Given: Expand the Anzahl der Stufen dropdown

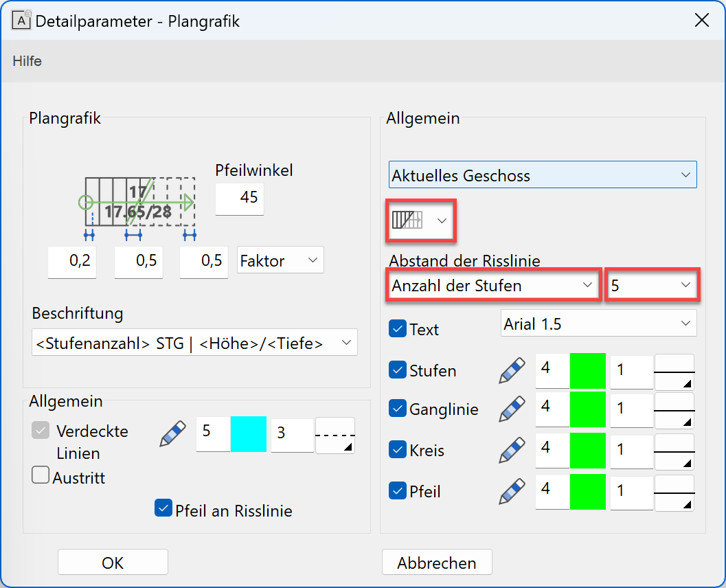Looking at the screenshot, I should pos(493,284).
